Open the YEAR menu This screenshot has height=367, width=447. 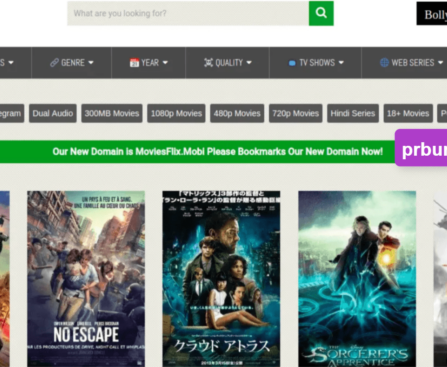coord(149,63)
